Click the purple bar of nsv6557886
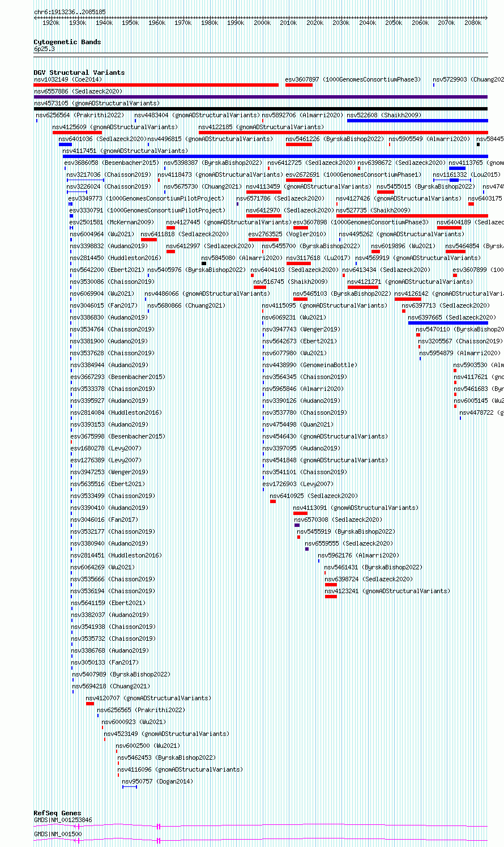504x847 pixels. tap(260, 97)
